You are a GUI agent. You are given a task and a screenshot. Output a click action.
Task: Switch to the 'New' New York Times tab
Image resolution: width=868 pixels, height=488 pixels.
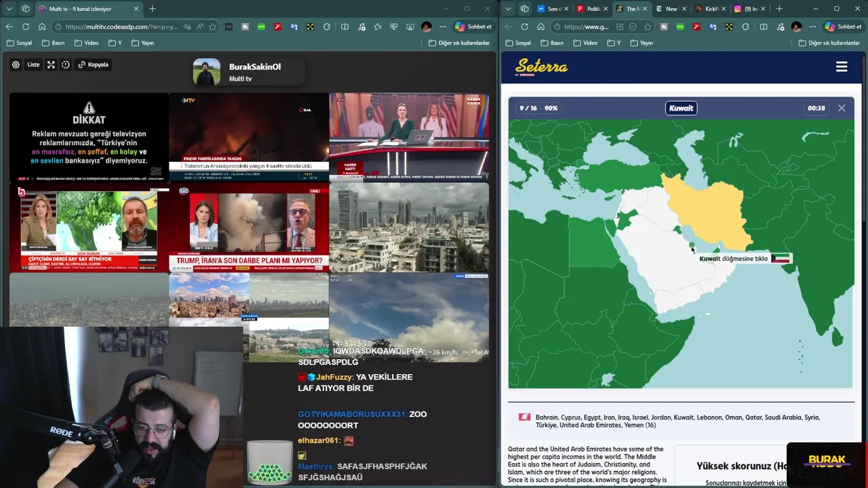pyautogui.click(x=671, y=9)
